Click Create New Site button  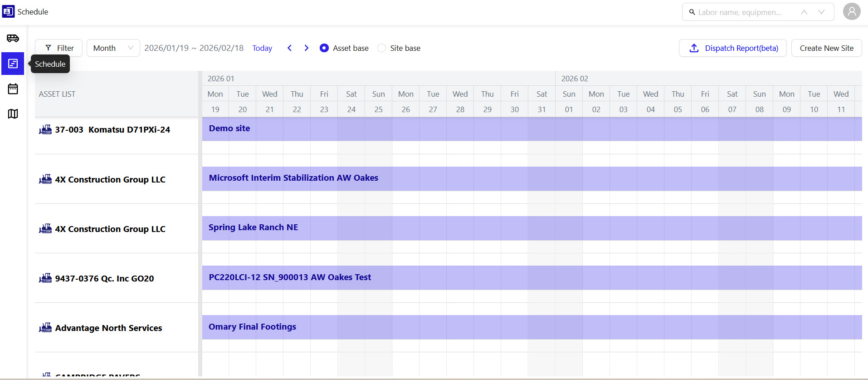click(x=826, y=48)
